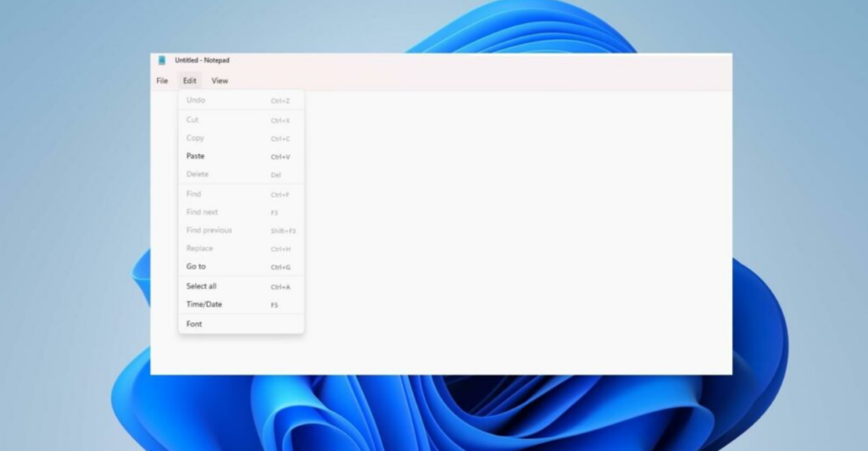Viewport: 868px width, 451px height.
Task: Click the Untitled - Notepad title text
Action: click(x=202, y=60)
